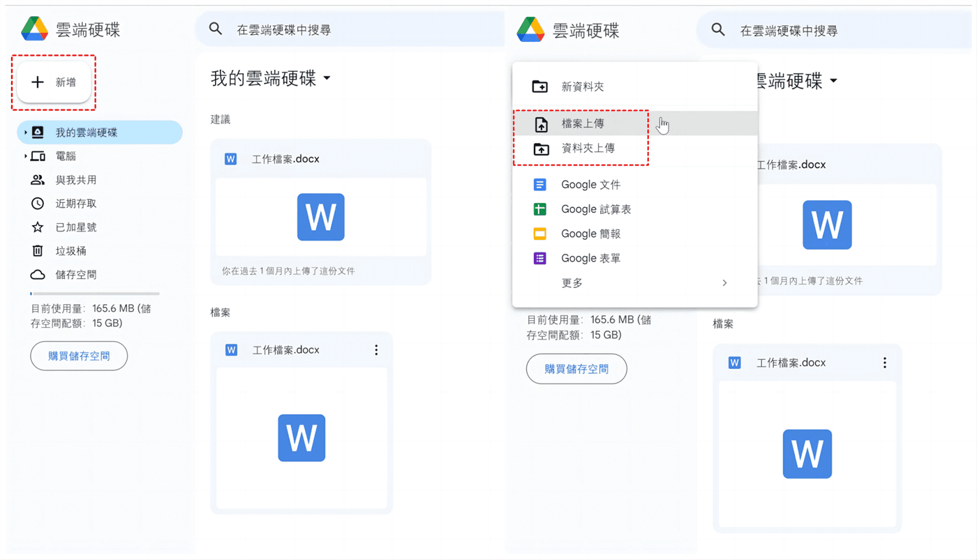This screenshot has width=977, height=560.
Task: Open the 電腦 (Computers) devices icon
Action: pos(38,156)
